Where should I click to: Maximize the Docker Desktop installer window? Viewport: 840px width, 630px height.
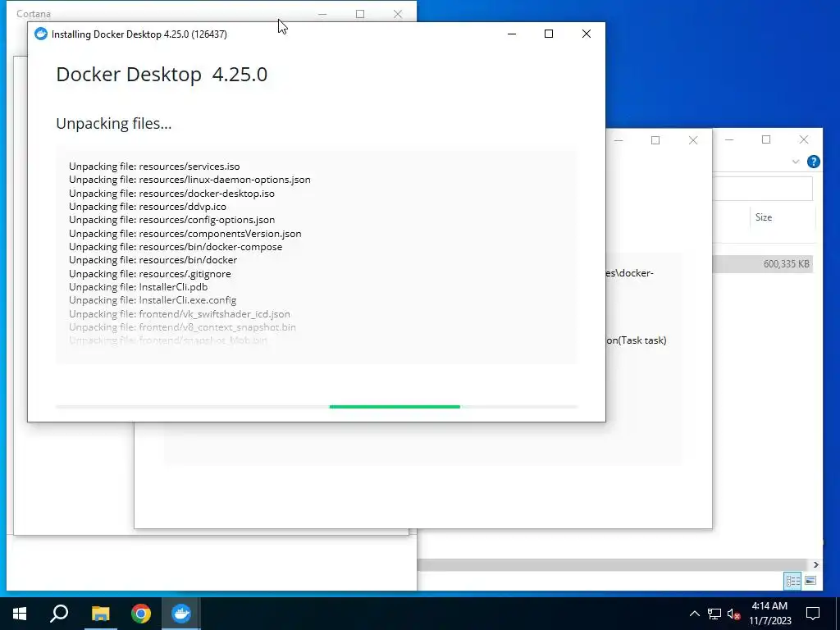pos(549,34)
